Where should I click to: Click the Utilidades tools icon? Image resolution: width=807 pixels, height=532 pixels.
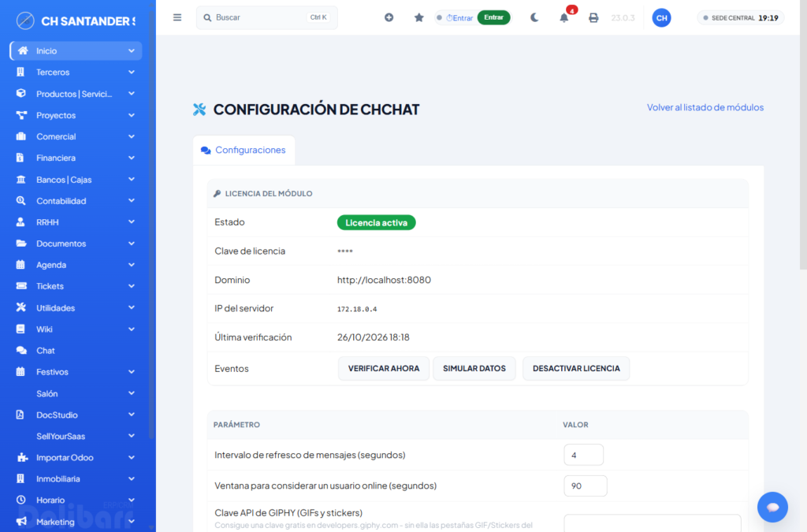(20, 307)
